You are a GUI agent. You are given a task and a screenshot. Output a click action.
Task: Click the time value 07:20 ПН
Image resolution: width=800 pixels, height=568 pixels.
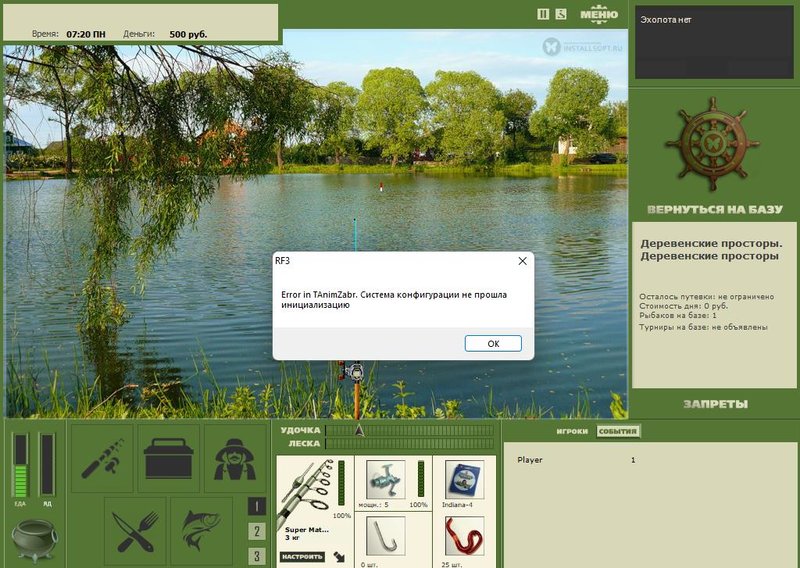pos(86,34)
